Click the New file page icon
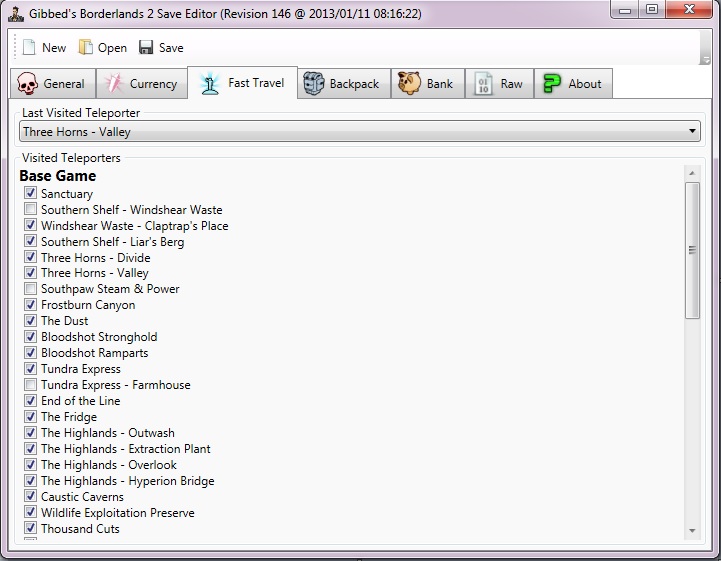Image resolution: width=721 pixels, height=561 pixels. point(29,47)
